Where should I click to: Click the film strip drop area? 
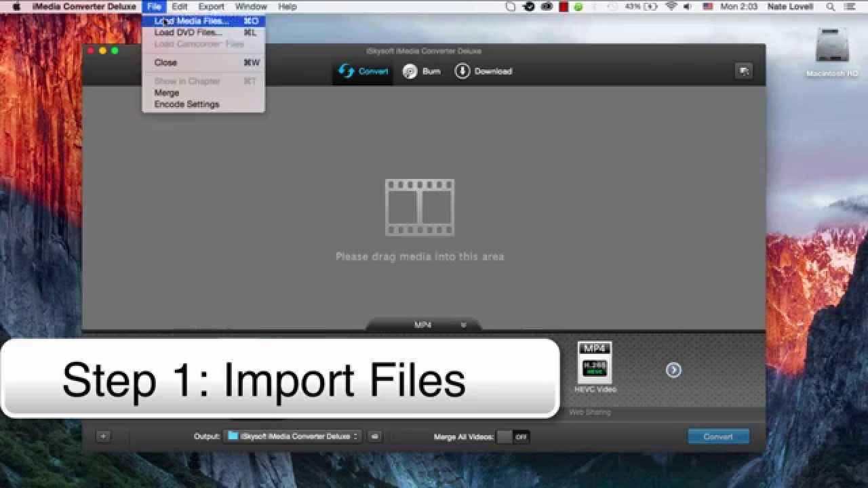pos(420,207)
